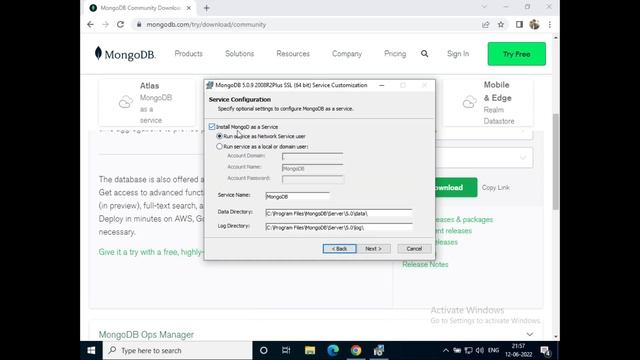Open the Company menu
Viewport: 640px width, 360px height.
coord(347,54)
